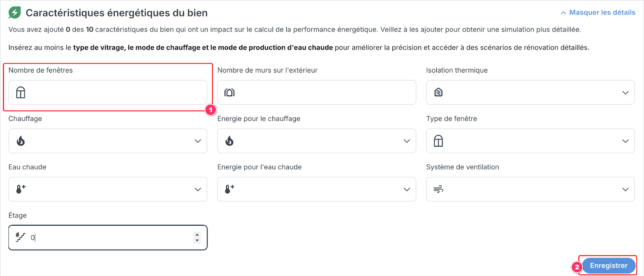Decrease Étage value with down arrow
This screenshot has width=644, height=276.
tap(197, 240)
